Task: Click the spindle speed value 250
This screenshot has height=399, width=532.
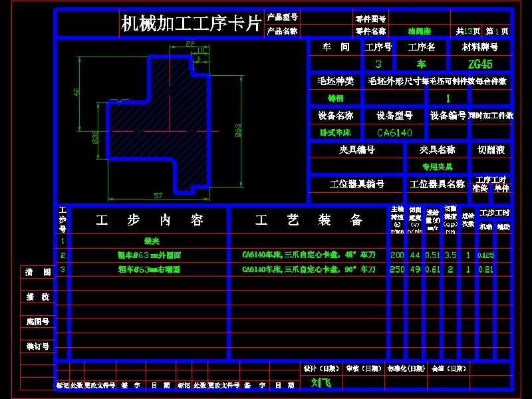Action: [399, 269]
